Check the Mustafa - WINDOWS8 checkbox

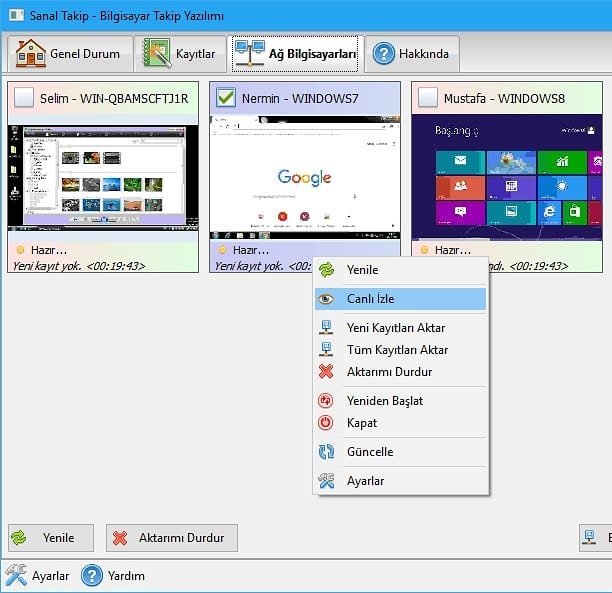pyautogui.click(x=428, y=98)
